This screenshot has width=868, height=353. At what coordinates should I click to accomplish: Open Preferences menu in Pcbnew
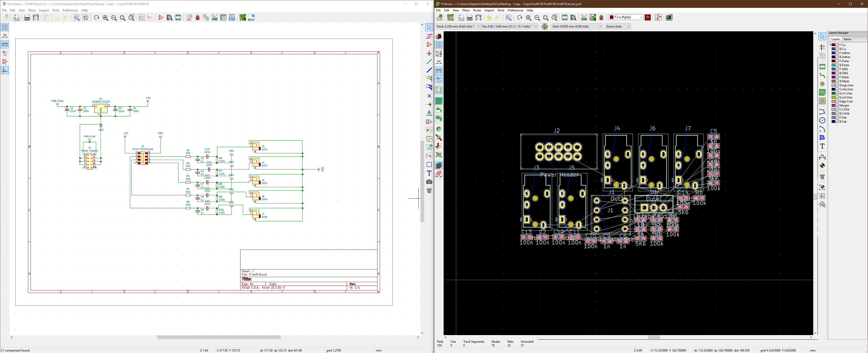pyautogui.click(x=516, y=10)
